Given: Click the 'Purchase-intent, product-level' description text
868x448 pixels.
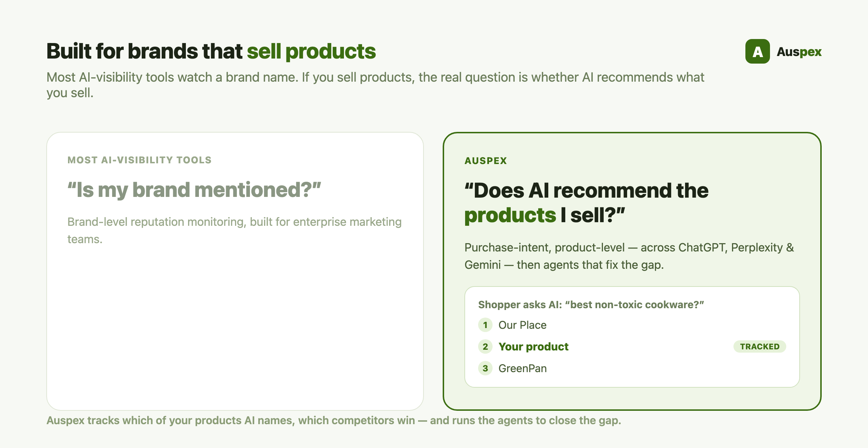Looking at the screenshot, I should tap(629, 256).
